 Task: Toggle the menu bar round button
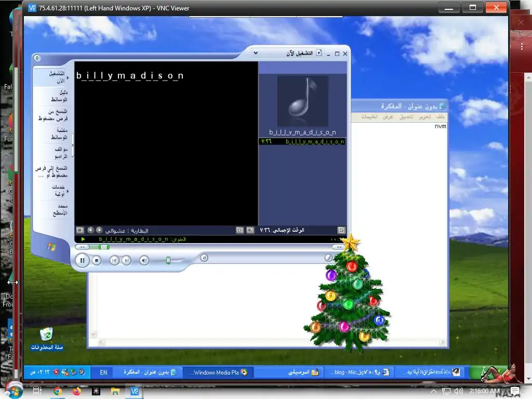click(37, 58)
